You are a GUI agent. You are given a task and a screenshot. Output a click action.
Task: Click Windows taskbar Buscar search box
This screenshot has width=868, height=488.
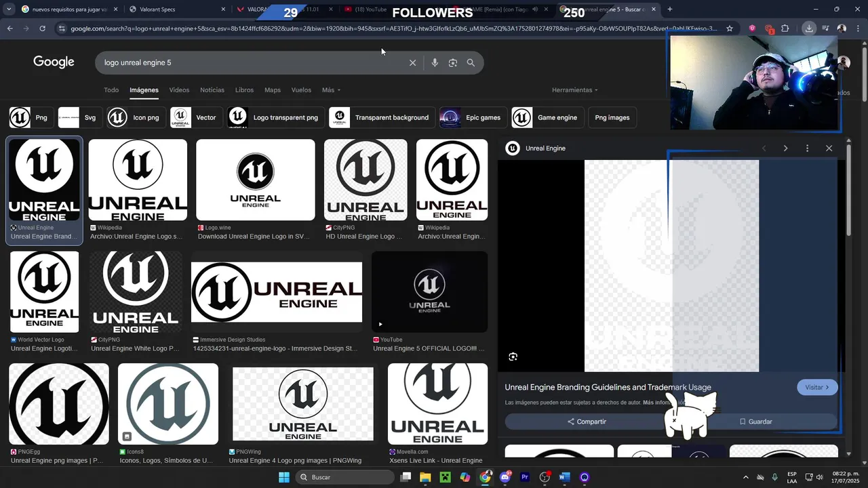pos(344,477)
